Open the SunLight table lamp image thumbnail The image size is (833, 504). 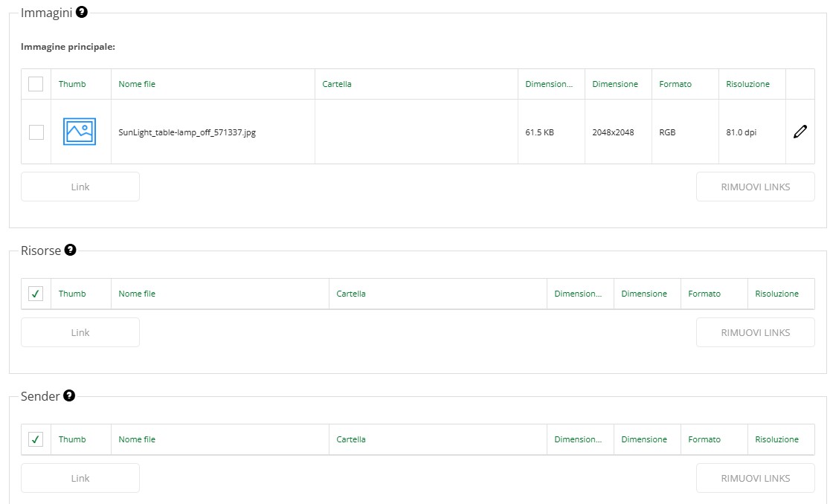click(80, 132)
